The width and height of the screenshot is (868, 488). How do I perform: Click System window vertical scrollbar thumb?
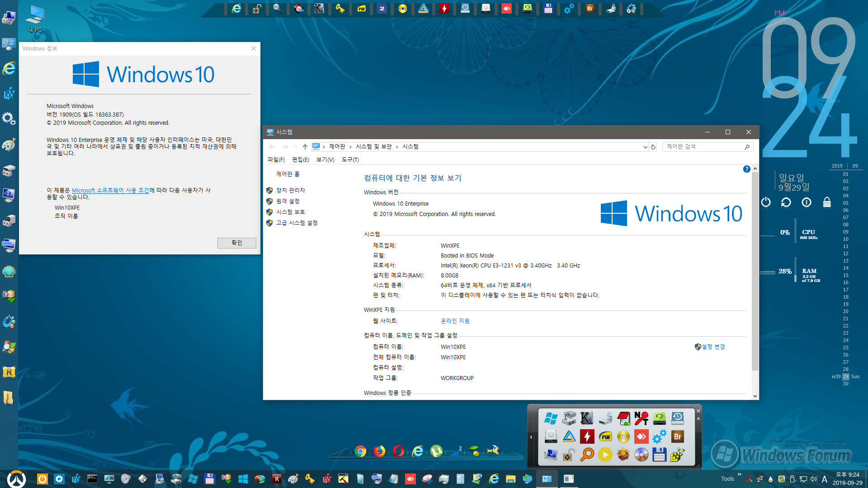[755, 271]
